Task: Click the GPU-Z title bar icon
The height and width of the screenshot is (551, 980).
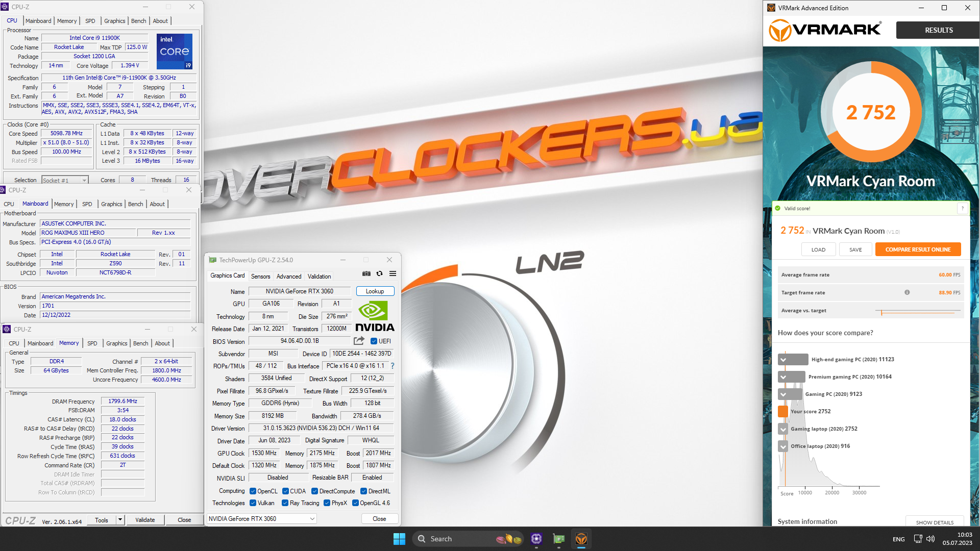Action: 212,260
